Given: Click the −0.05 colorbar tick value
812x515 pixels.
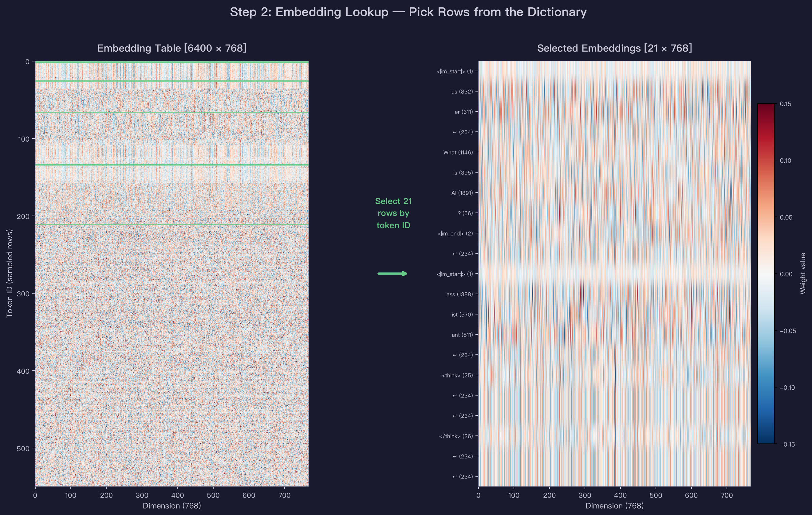Looking at the screenshot, I should tap(787, 331).
